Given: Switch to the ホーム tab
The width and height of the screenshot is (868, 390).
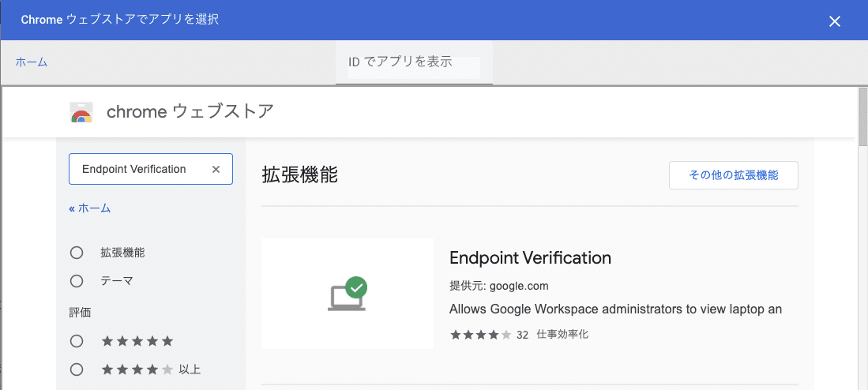Looking at the screenshot, I should (x=32, y=62).
